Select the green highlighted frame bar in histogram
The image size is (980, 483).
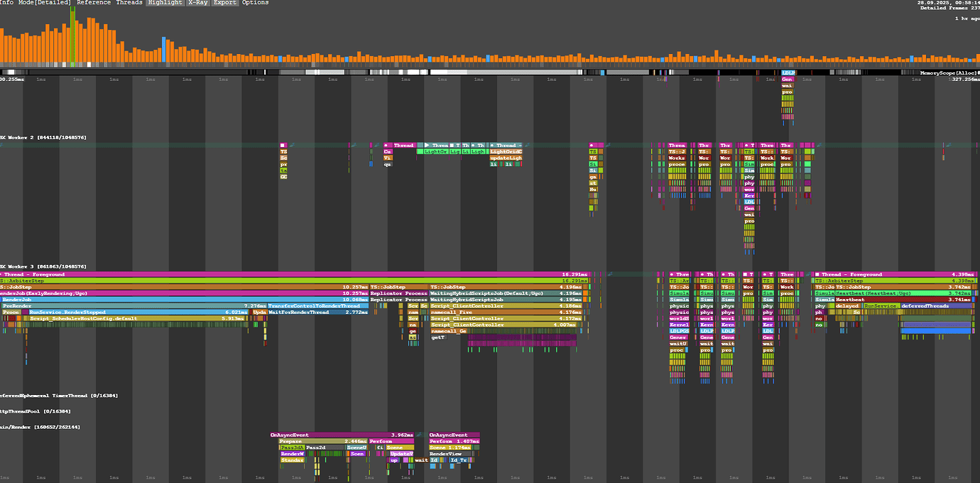(x=72, y=36)
